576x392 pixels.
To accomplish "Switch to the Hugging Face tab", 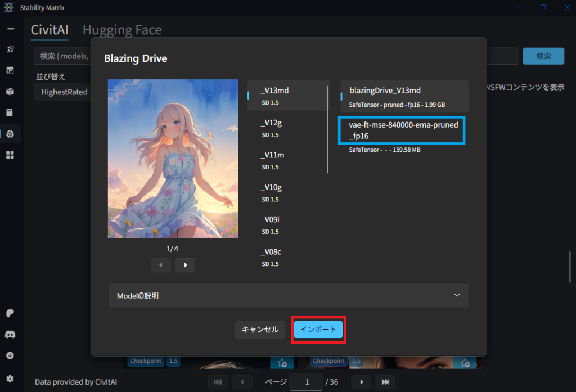I will tap(122, 30).
